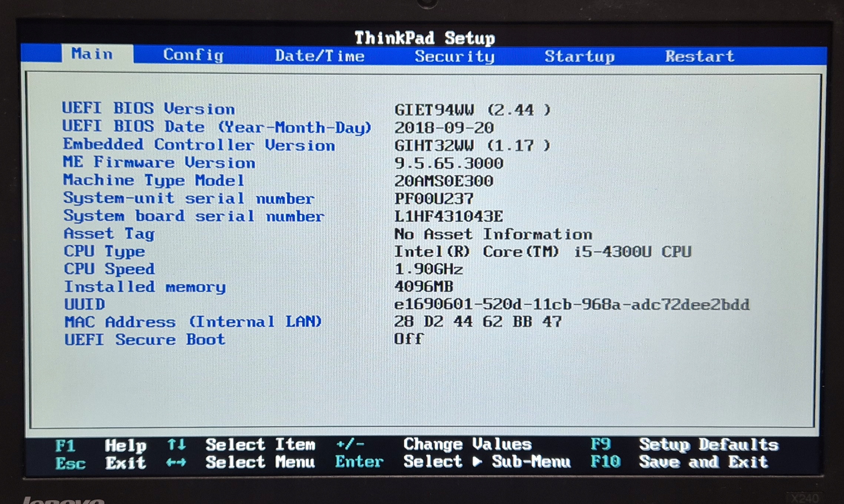Click the Save and Exit footer text
The width and height of the screenshot is (844, 504).
point(704,462)
